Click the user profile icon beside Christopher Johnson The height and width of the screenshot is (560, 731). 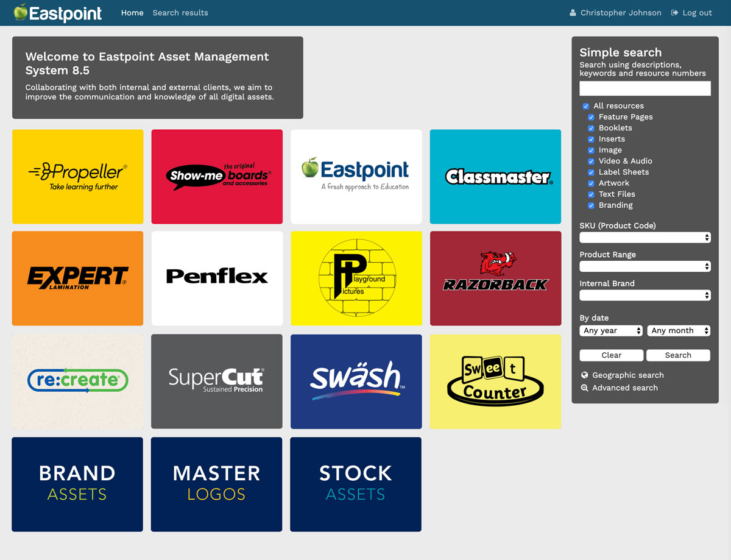pyautogui.click(x=573, y=13)
